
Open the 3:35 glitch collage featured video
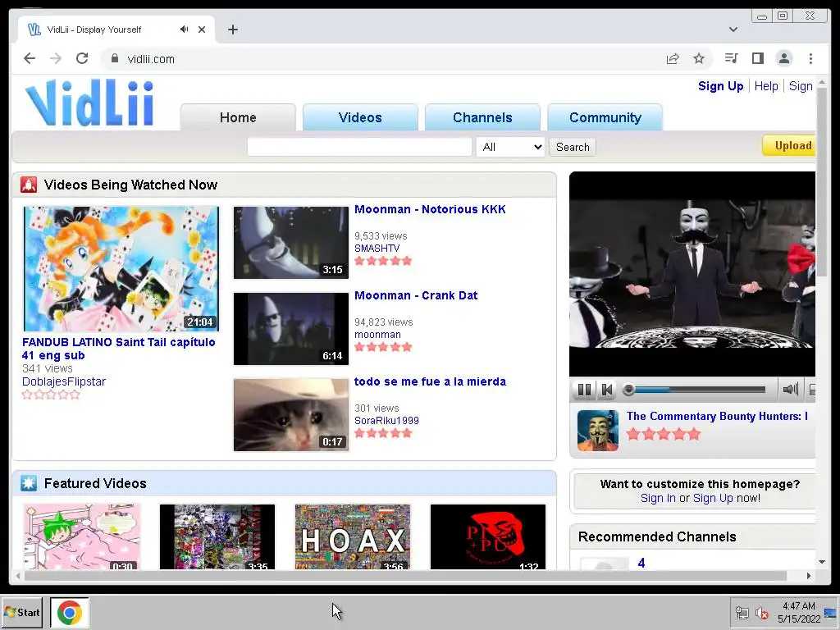coord(217,536)
